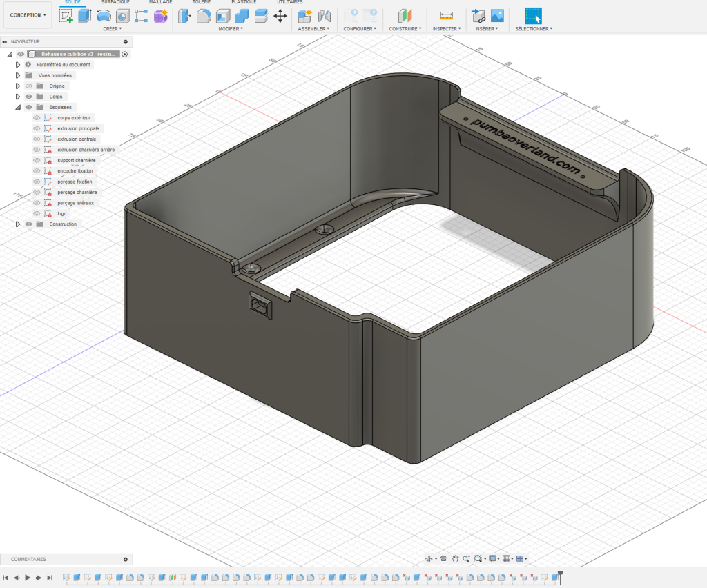The height and width of the screenshot is (588, 707).
Task: Expand the Paramètres du document node
Action: pos(18,64)
